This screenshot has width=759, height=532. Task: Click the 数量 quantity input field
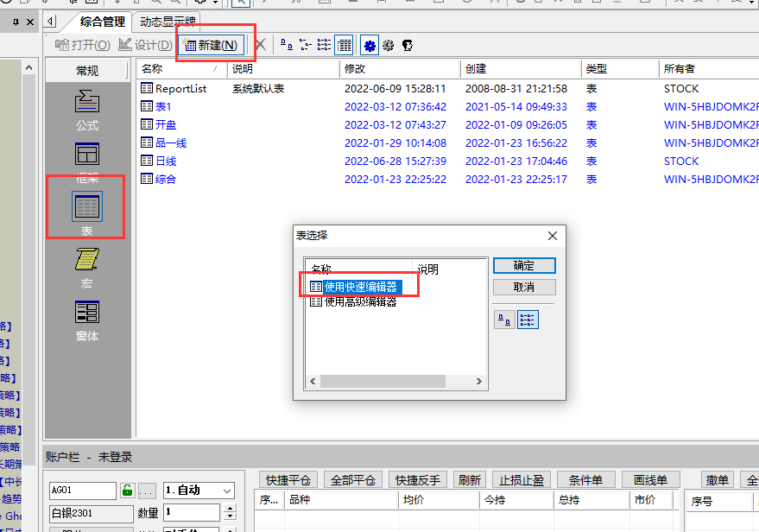click(191, 512)
